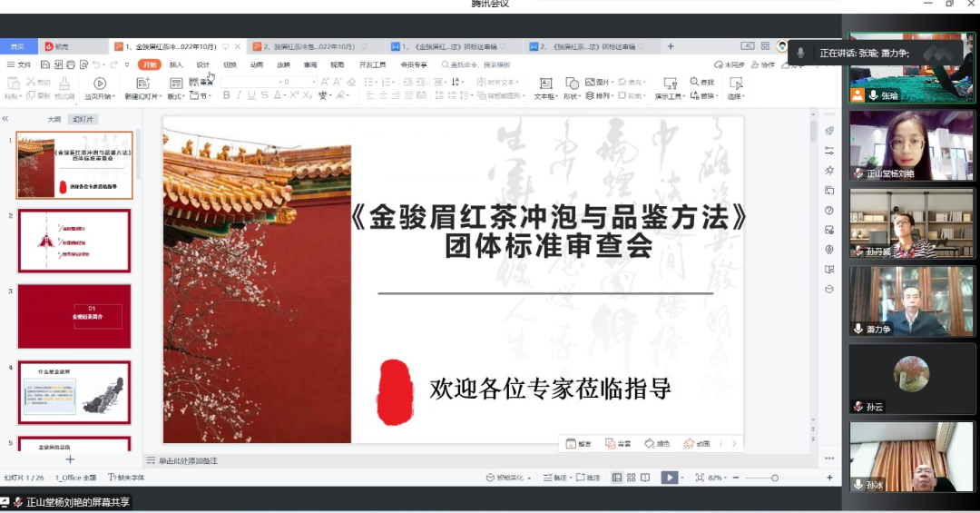980x513 pixels.
Task: Toggle Italic text formatting
Action: coord(240,95)
